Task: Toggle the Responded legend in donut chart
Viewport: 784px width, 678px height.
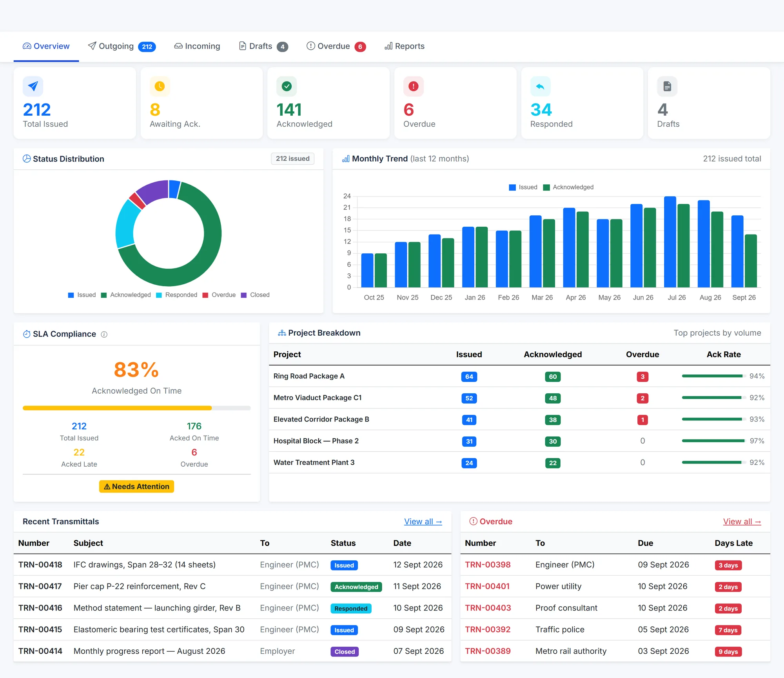Action: pos(176,295)
